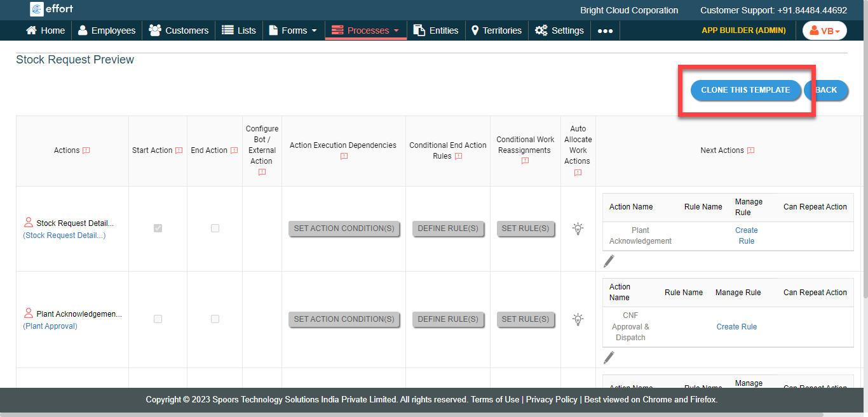Screen dimensions: 868x417
Task: Click pencil edit icon under Plant Acknowledgement next action
Action: pos(609,261)
